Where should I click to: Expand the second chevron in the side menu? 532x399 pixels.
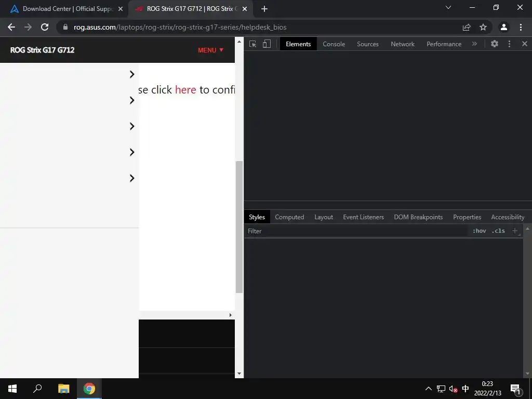coord(132,100)
